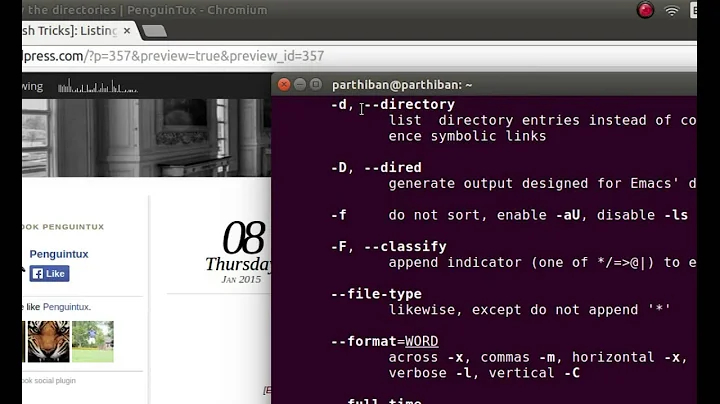Click the -d, --directory option text

coord(393,104)
